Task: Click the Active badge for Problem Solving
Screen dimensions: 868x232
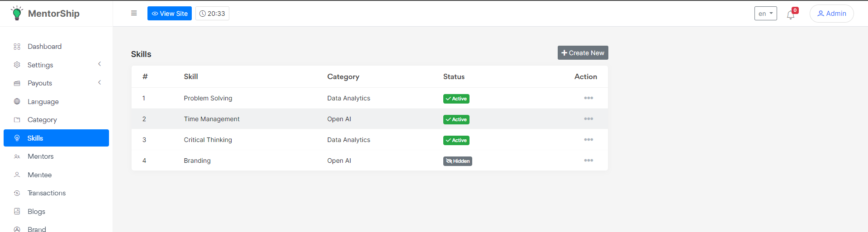Action: pos(456,99)
